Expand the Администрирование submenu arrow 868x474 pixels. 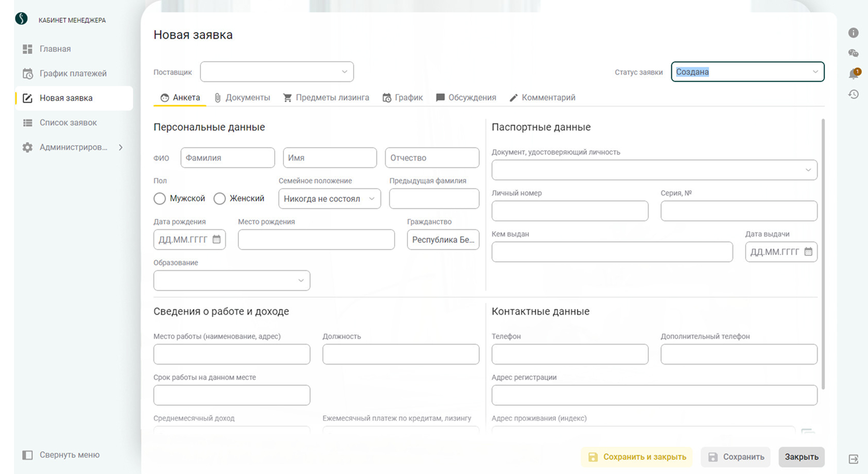tap(120, 147)
